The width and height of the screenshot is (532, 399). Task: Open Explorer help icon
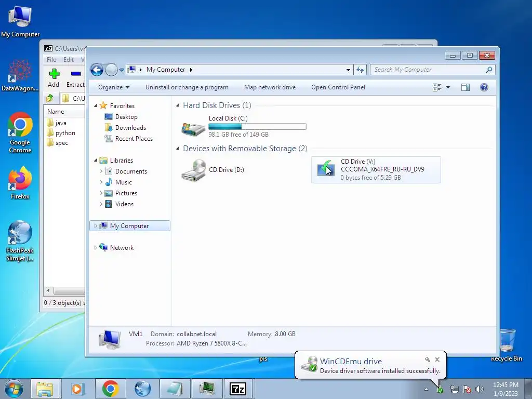484,87
